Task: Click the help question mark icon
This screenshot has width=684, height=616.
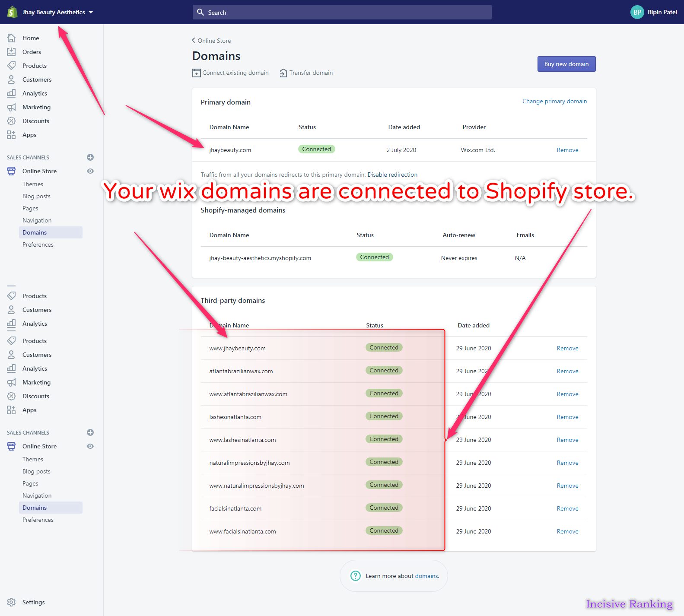Action: [355, 576]
